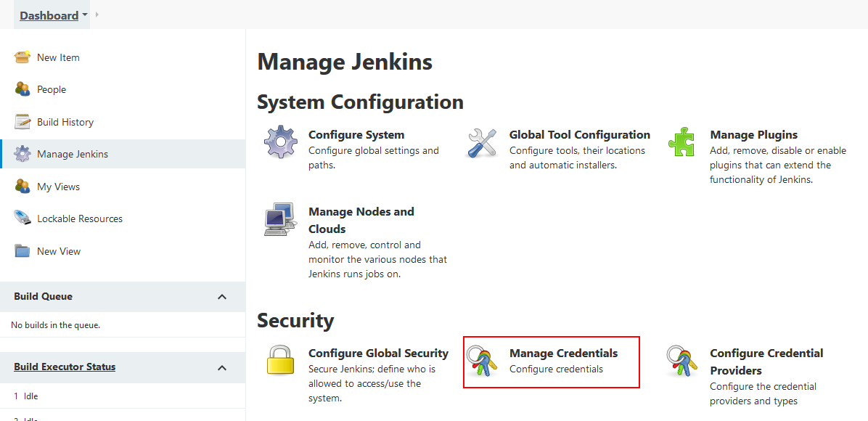868x421 pixels.
Task: Open the Manage Plugins link
Action: [753, 134]
